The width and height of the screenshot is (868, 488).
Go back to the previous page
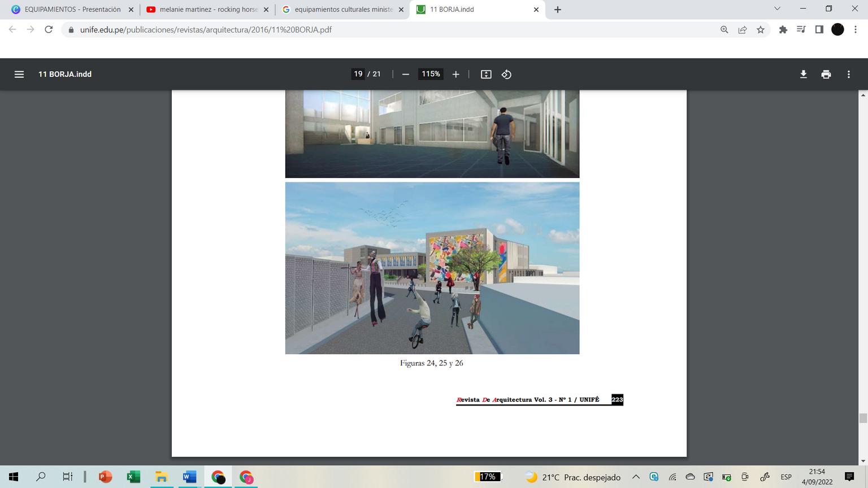pyautogui.click(x=12, y=29)
